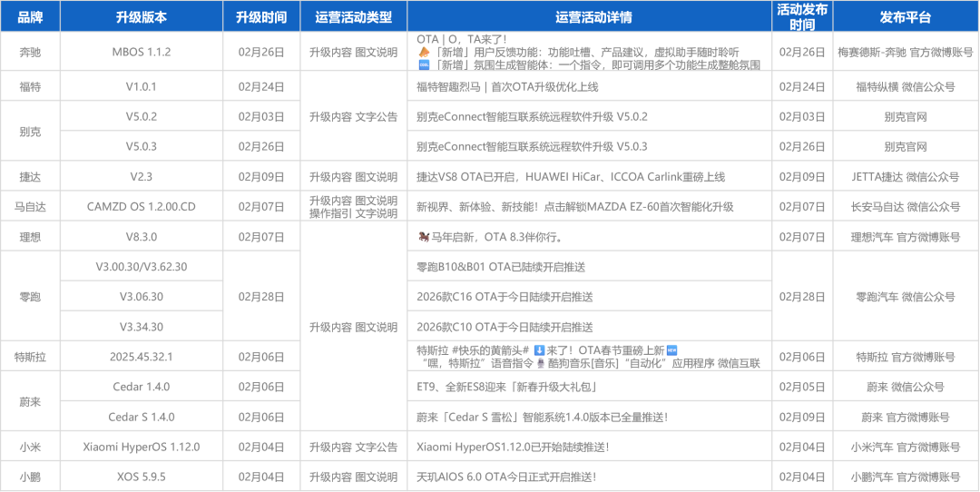Click the 福特纵横 微信公众号 cell

(x=906, y=86)
